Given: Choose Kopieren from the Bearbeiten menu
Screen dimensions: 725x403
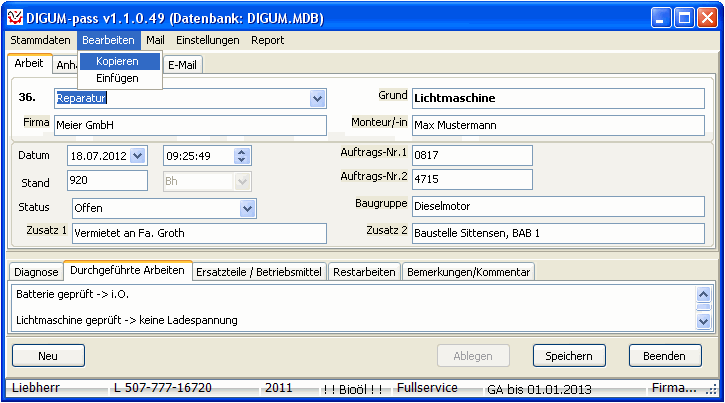Looking at the screenshot, I should click(118, 62).
